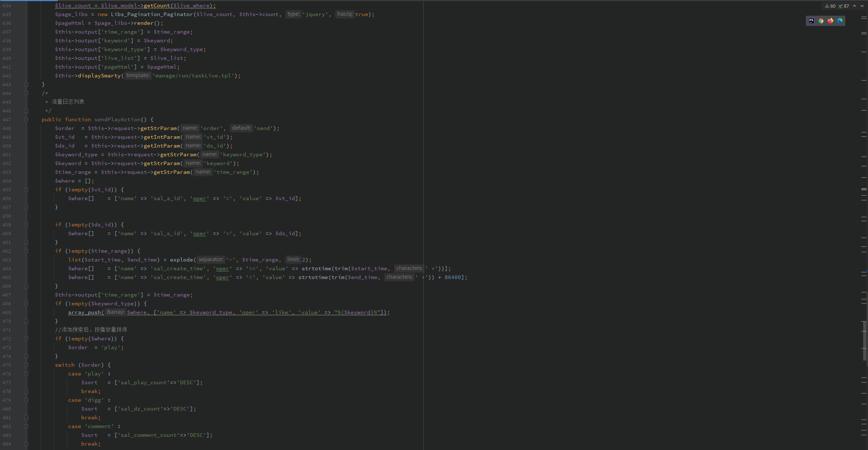Click line number 462 in the gutter
The width and height of the screenshot is (868, 450).
pos(7,251)
